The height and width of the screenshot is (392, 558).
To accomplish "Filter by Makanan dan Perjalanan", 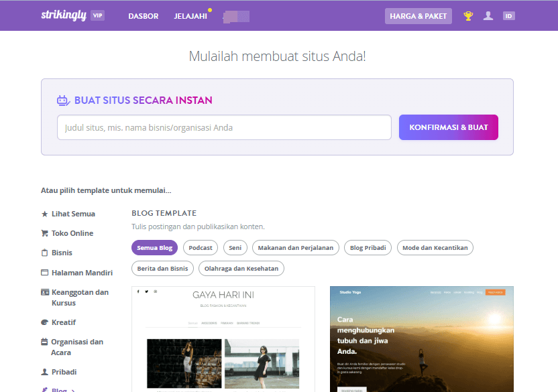I will click(295, 247).
